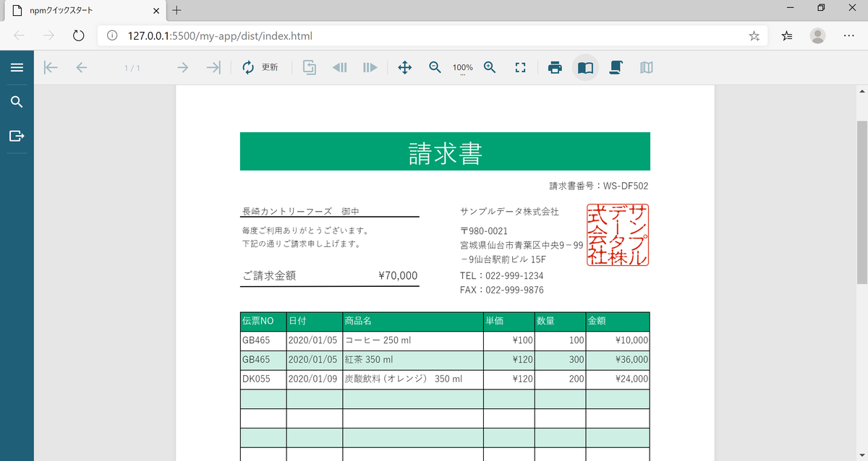The height and width of the screenshot is (461, 868).
Task: Click FAX：022-999-9876 text
Action: pos(501,290)
